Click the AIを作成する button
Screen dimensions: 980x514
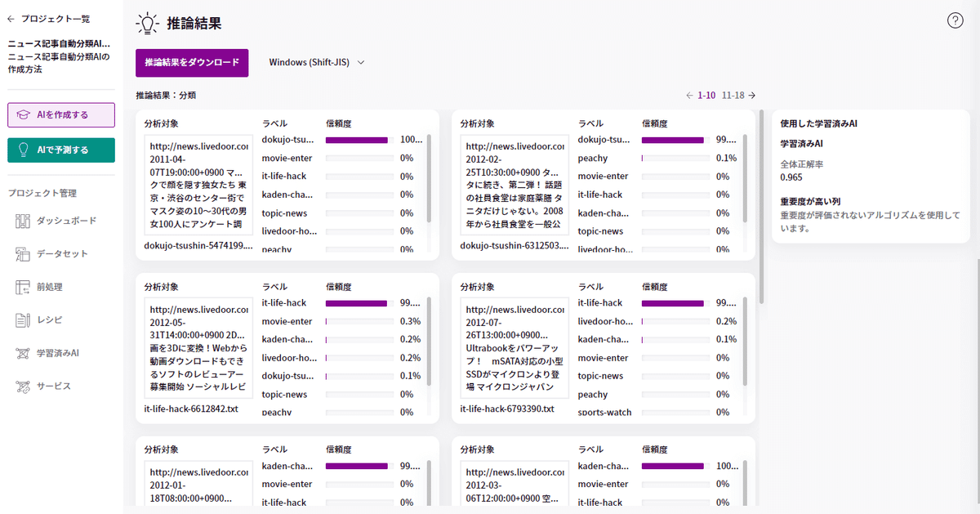click(61, 114)
